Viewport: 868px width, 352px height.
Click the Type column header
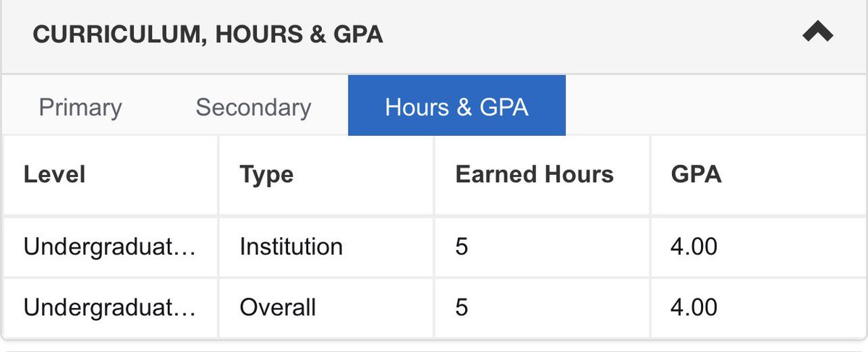[266, 175]
